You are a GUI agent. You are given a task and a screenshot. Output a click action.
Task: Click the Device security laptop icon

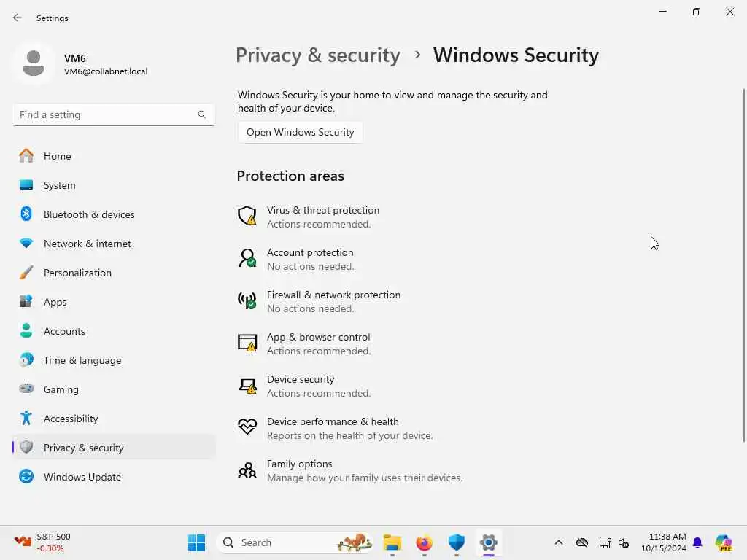pyautogui.click(x=247, y=385)
